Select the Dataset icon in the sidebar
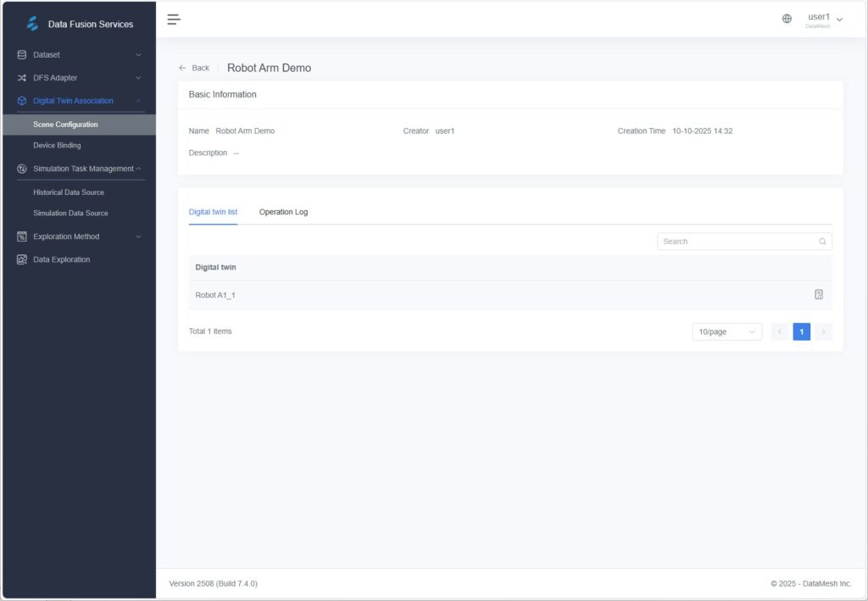The height and width of the screenshot is (601, 868). coord(20,54)
